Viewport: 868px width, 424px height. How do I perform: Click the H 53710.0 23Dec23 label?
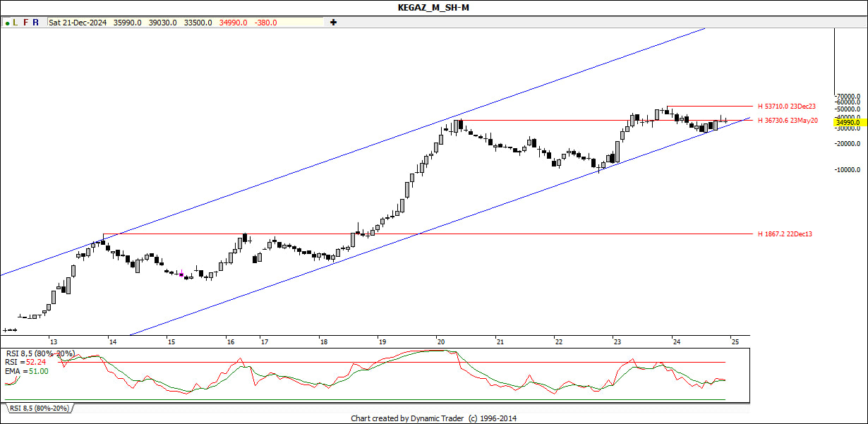point(787,106)
